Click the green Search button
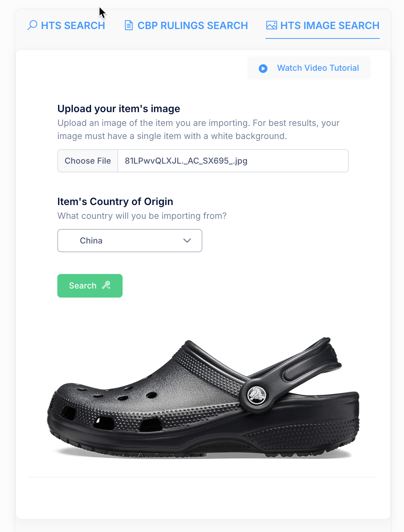This screenshot has width=404, height=532. (x=90, y=286)
